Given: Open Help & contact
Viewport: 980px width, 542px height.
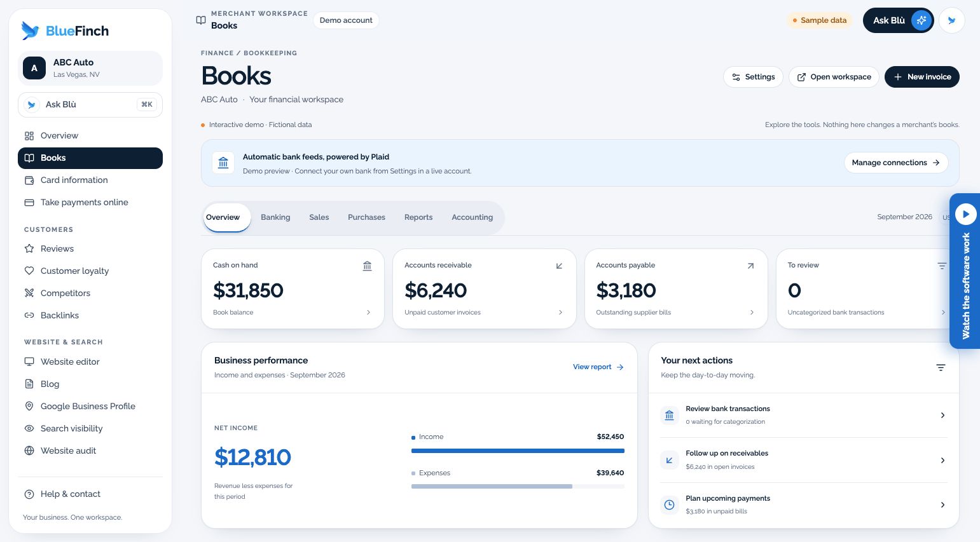Looking at the screenshot, I should pos(90,494).
